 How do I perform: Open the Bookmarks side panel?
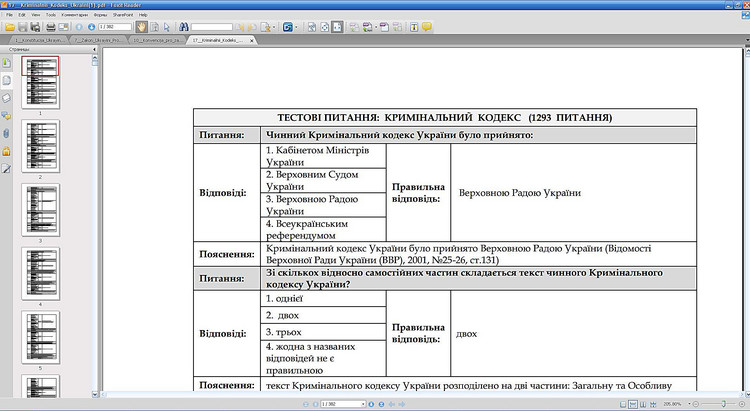6,63
